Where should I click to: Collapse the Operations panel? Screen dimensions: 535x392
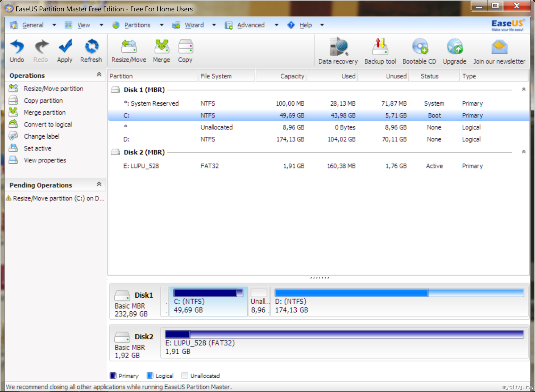[x=99, y=75]
